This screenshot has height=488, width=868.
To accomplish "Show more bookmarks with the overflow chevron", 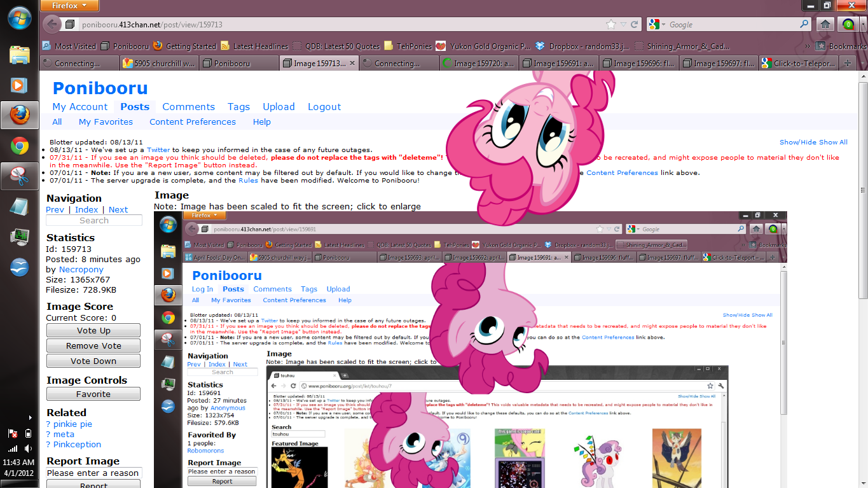I will click(808, 46).
